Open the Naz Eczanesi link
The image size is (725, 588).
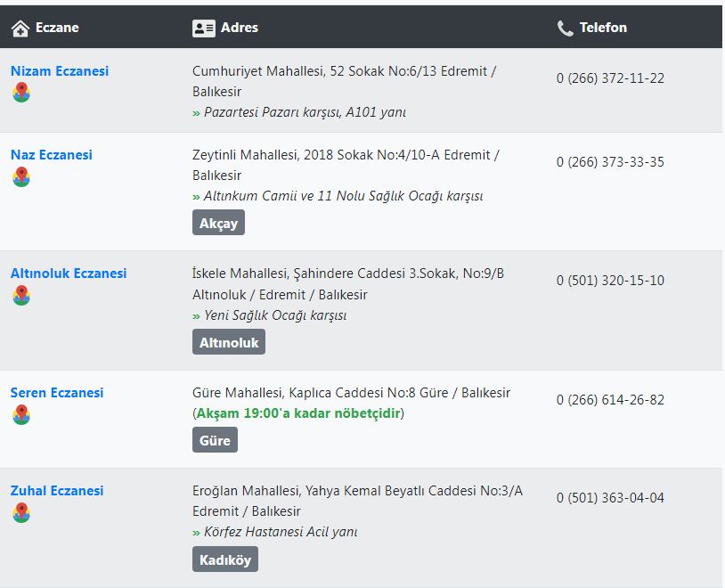(52, 154)
